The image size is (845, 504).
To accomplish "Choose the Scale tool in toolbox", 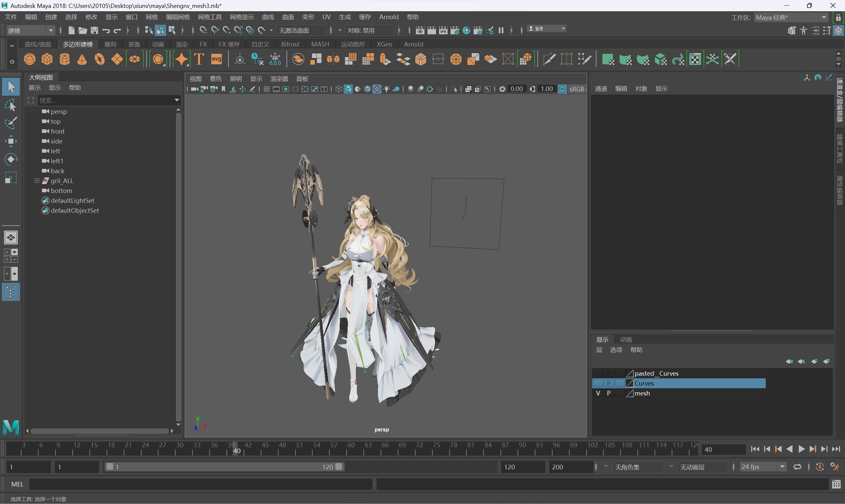I will 11,178.
